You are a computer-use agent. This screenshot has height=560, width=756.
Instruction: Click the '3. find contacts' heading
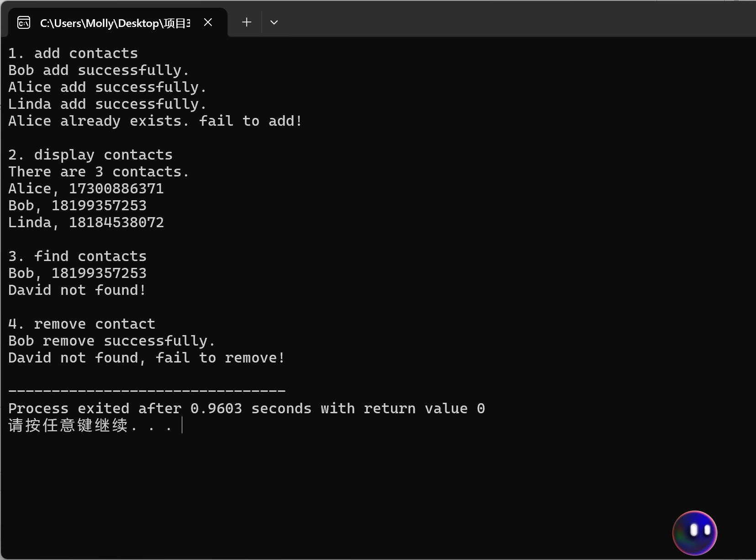pyautogui.click(x=77, y=256)
